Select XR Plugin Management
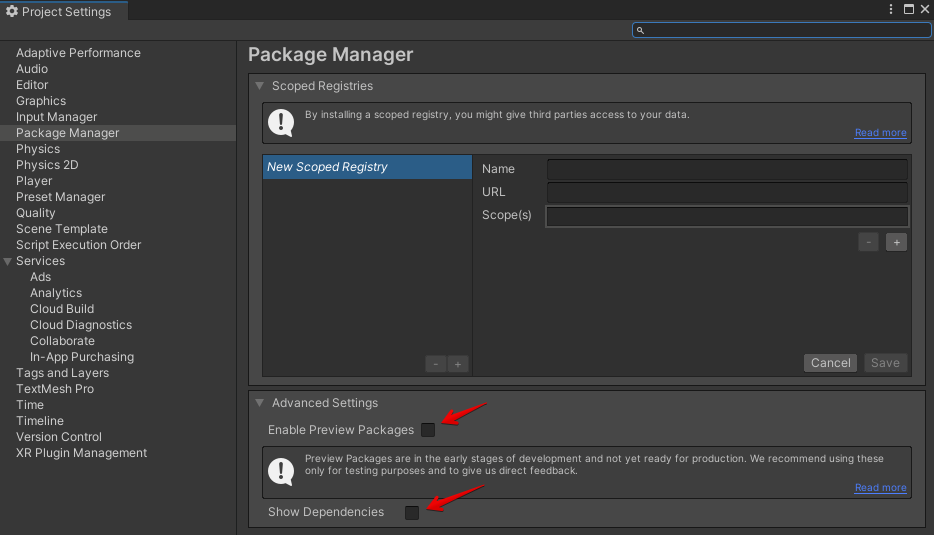This screenshot has width=934, height=535. pos(81,453)
